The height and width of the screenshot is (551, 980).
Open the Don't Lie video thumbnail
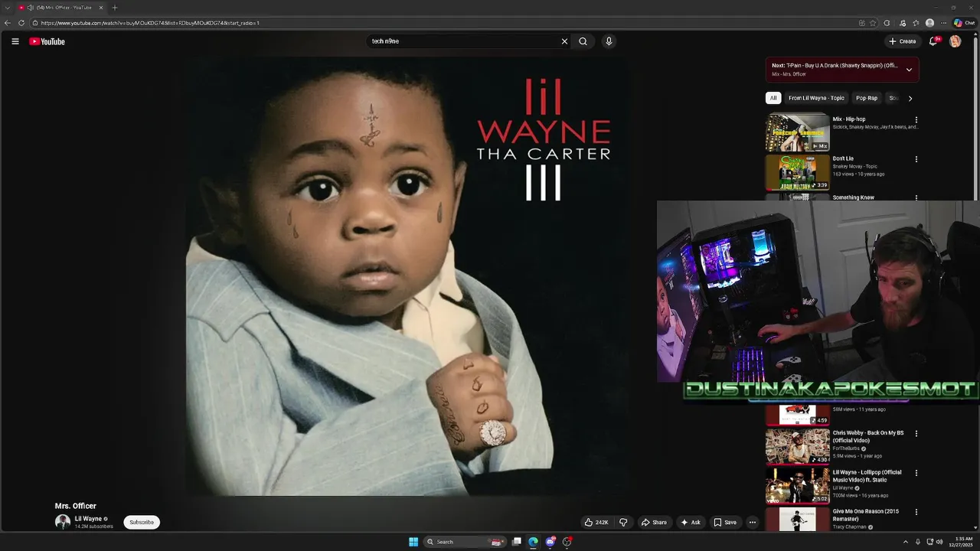(798, 172)
